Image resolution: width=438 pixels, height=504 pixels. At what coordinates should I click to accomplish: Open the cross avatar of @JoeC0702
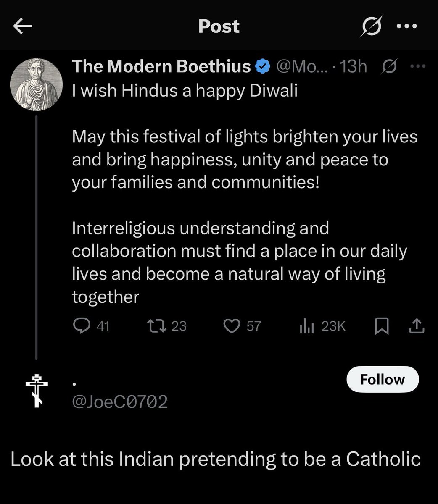[x=37, y=390]
